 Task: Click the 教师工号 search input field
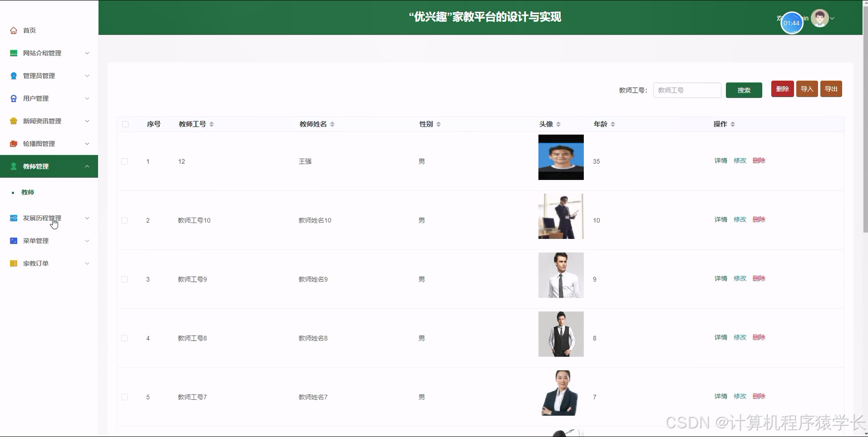click(686, 90)
